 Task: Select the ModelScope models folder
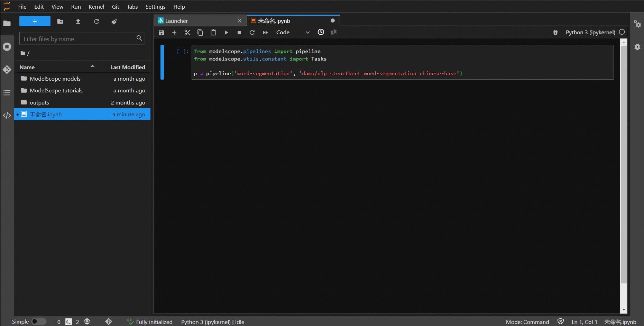tap(82, 79)
